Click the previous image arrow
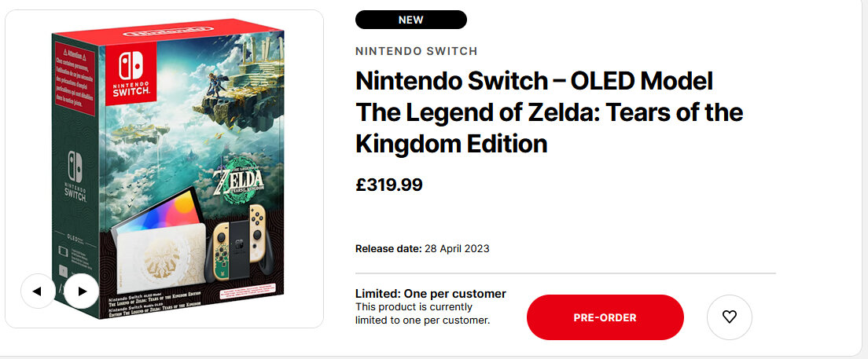 38,291
